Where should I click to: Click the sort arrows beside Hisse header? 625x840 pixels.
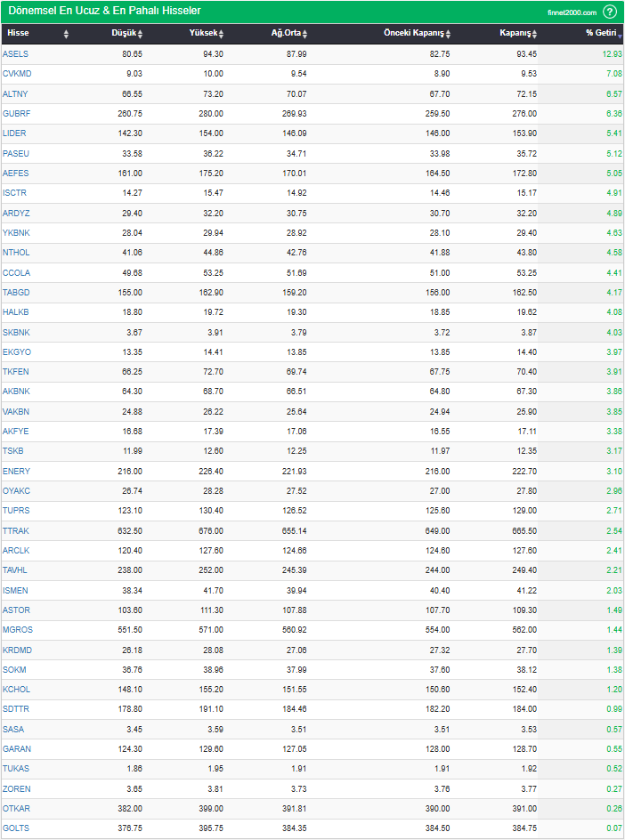point(66,34)
